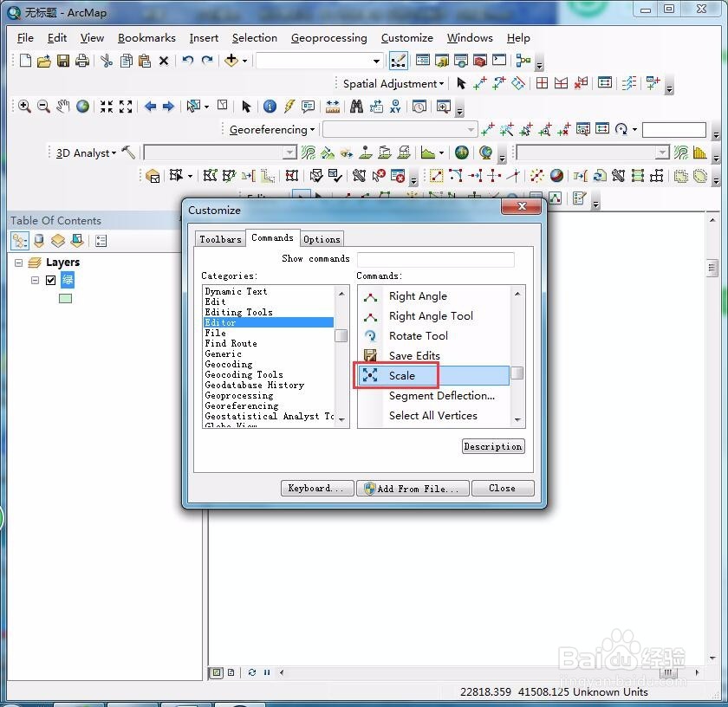Viewport: 728px width, 707px height.
Task: Click the Delete X icon
Action: (164, 62)
